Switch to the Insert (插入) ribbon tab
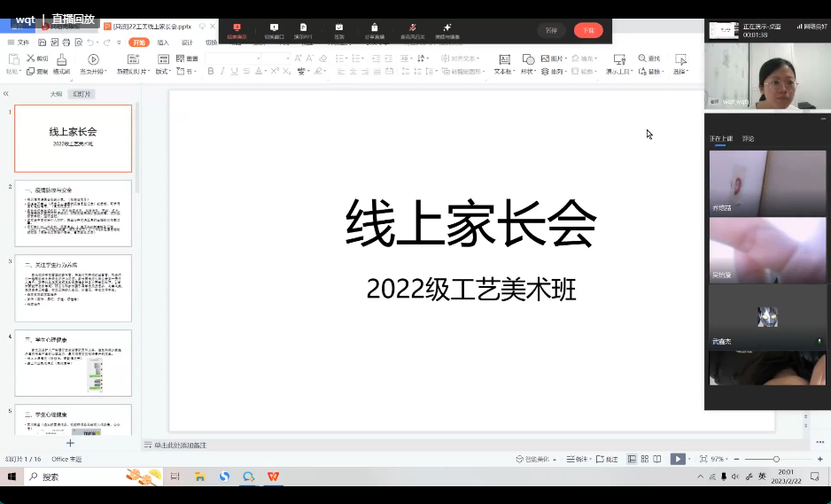The image size is (831, 504). (163, 43)
